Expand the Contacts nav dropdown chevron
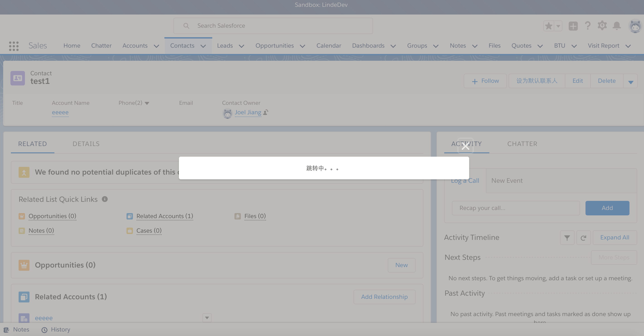 point(203,46)
